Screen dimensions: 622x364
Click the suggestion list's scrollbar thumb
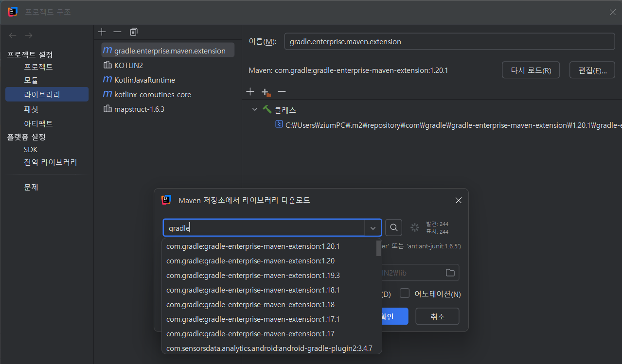click(x=379, y=248)
